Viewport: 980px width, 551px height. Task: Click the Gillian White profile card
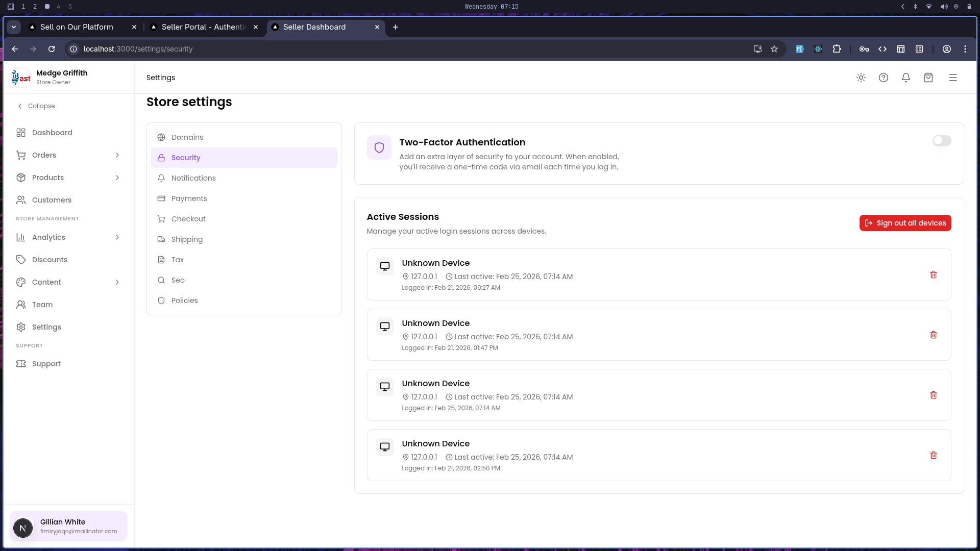point(68,526)
